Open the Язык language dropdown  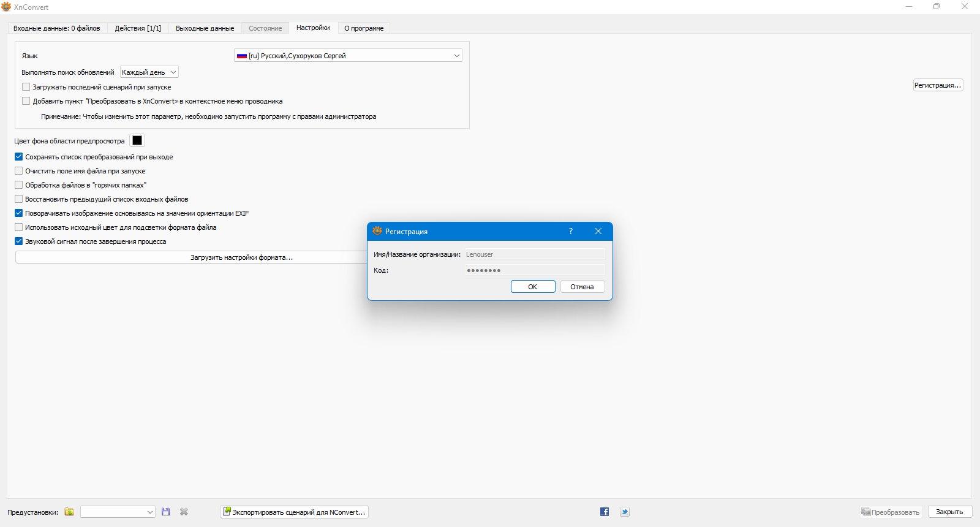pos(348,55)
